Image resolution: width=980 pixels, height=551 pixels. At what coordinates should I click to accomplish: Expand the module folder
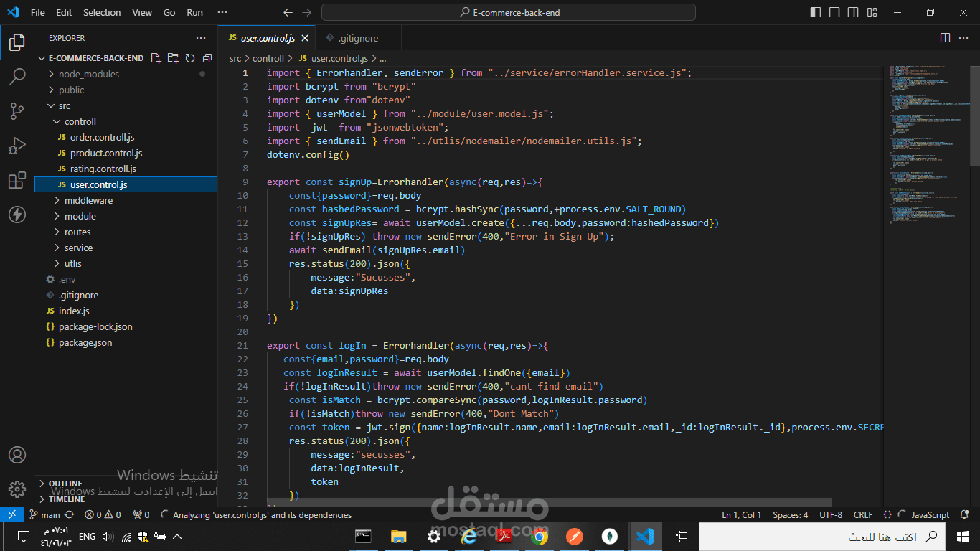coord(126,216)
